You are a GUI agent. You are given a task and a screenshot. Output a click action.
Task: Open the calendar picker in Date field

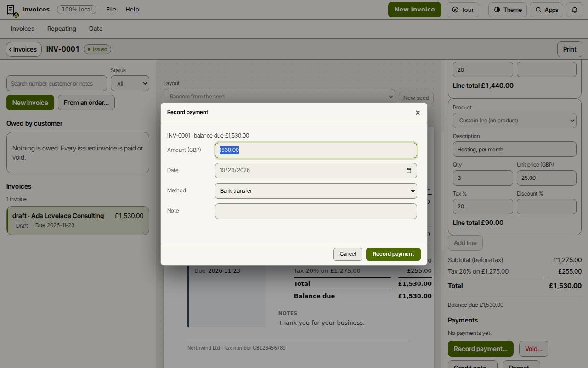click(x=409, y=171)
